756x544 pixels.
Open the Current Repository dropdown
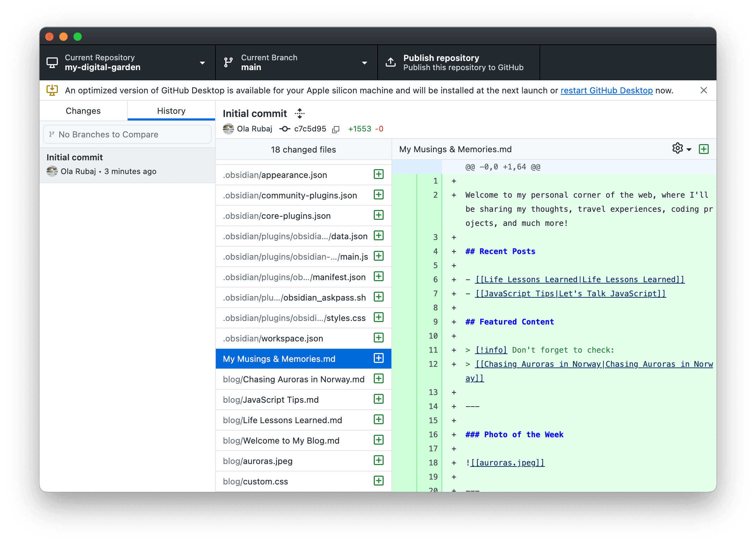point(127,63)
